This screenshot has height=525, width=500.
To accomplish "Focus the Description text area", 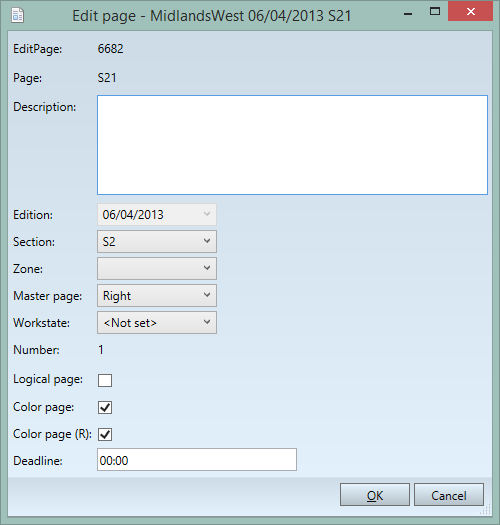I will (292, 145).
